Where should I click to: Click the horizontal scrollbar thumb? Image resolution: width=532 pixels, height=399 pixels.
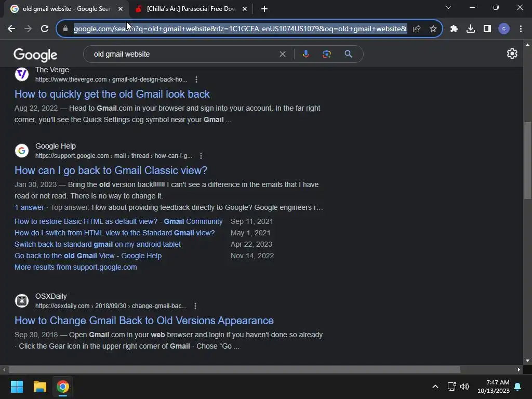coord(234,369)
